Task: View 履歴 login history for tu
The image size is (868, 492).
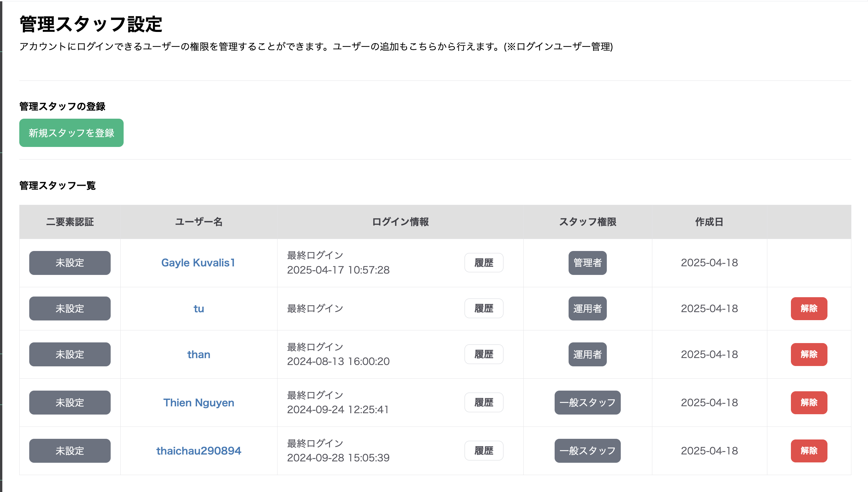Action: (484, 308)
